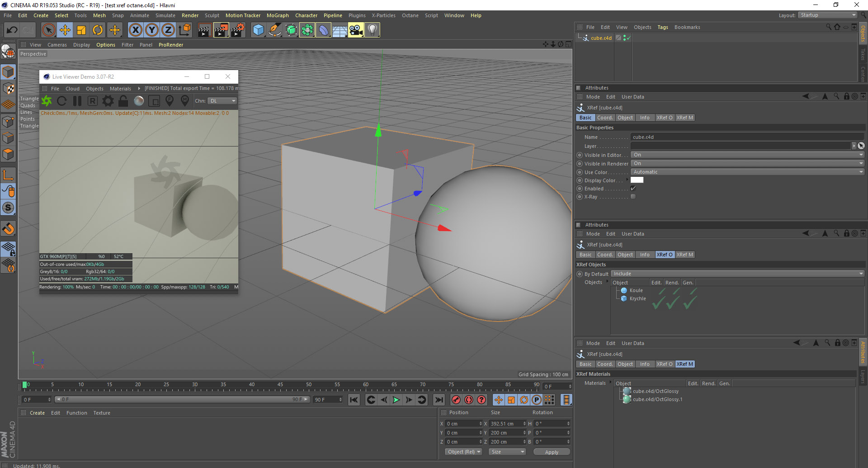The width and height of the screenshot is (868, 468).
Task: Open the Size mode dropdown
Action: coord(507,452)
